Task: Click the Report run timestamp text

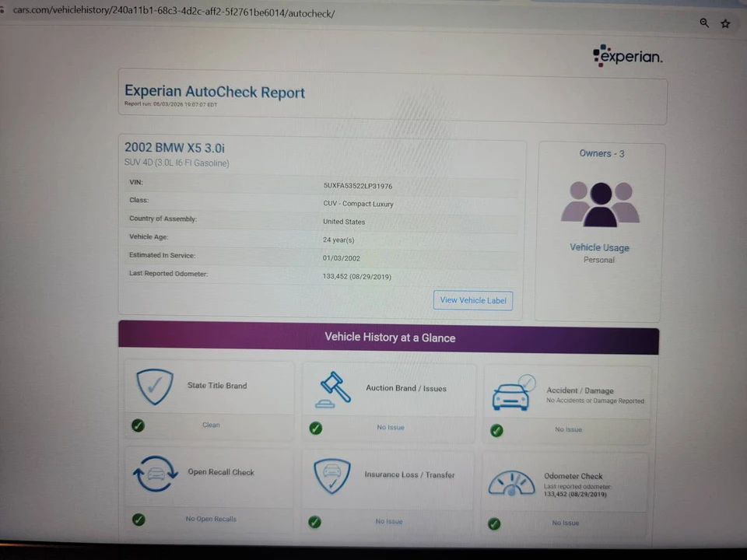Action: coord(170,104)
